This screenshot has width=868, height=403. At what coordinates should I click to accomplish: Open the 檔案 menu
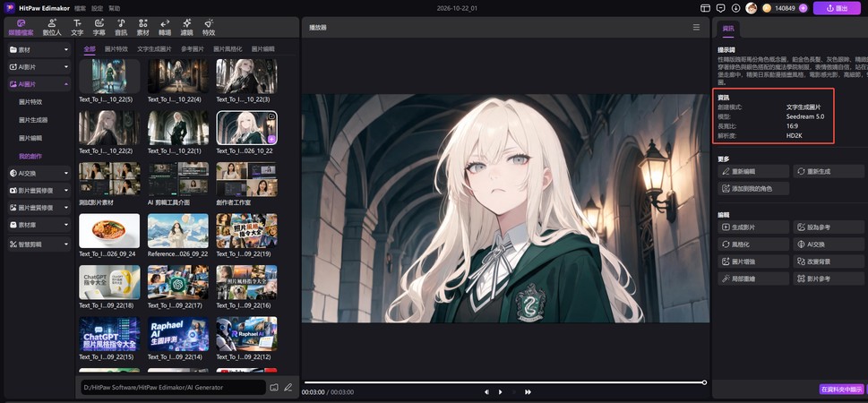[x=64, y=8]
